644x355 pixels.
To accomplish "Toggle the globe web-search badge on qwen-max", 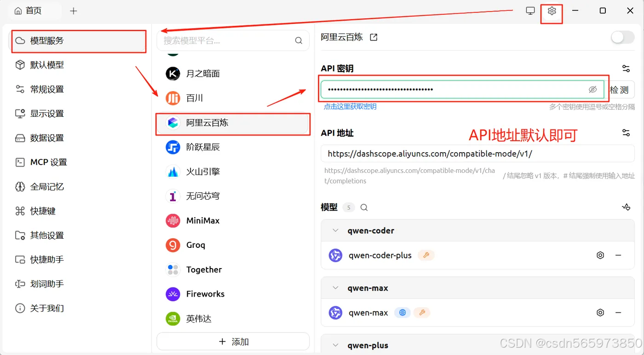I will [x=402, y=312].
